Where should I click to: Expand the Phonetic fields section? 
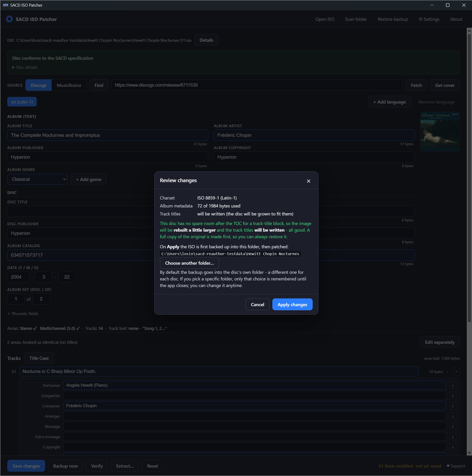[23, 314]
